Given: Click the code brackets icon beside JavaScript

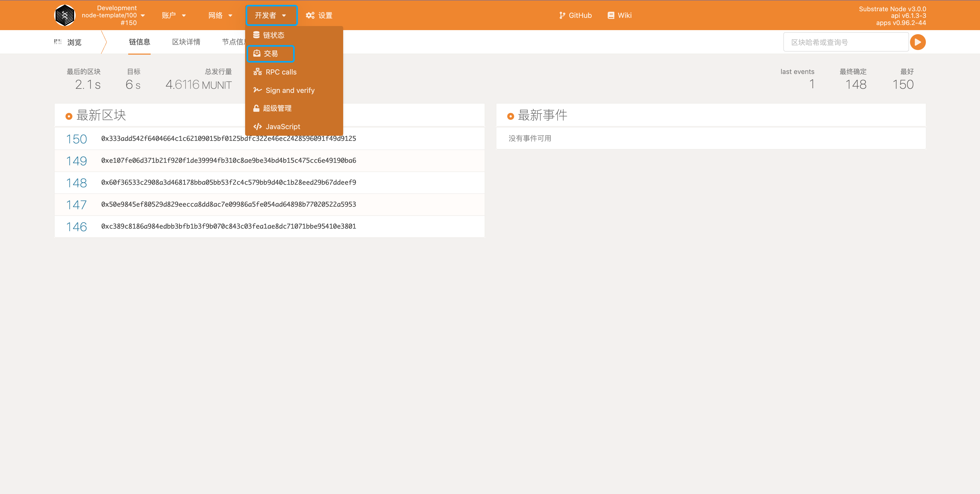Looking at the screenshot, I should 258,126.
